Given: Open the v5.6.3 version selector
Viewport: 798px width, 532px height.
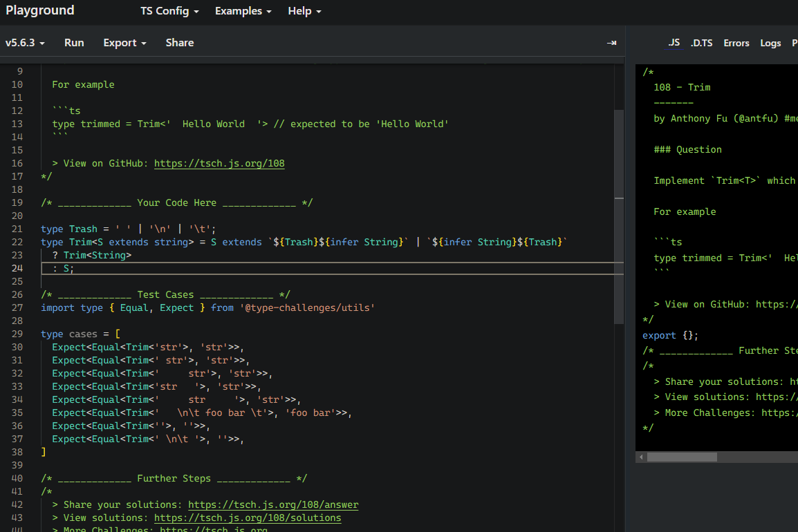Looking at the screenshot, I should pos(26,43).
